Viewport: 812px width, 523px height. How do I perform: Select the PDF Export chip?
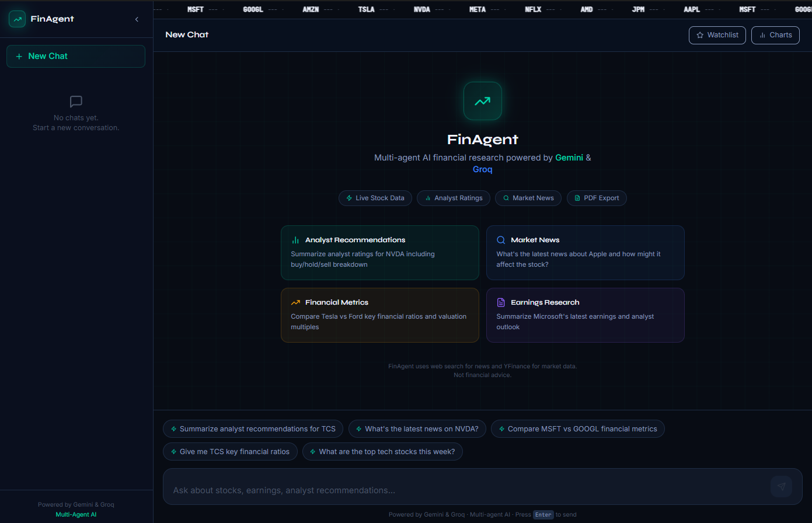pyautogui.click(x=597, y=198)
